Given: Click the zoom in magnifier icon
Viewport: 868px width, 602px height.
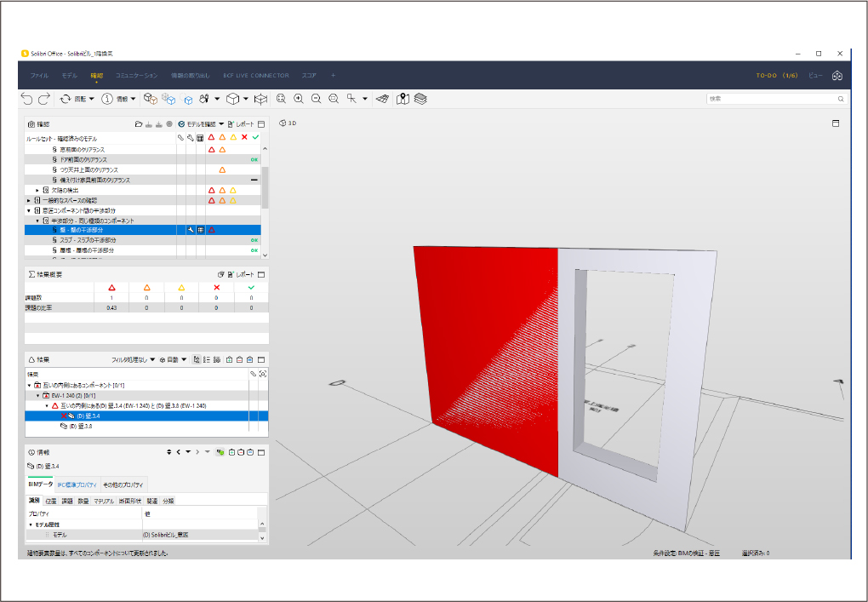Looking at the screenshot, I should tap(299, 99).
